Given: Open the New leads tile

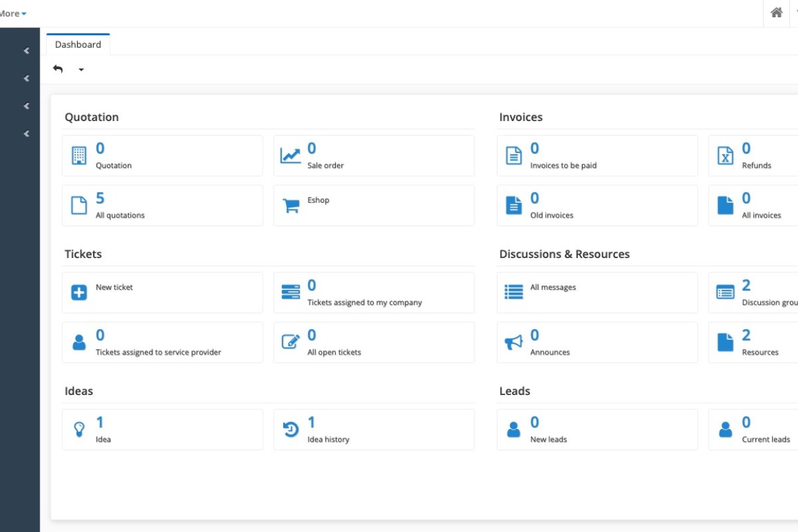Looking at the screenshot, I should click(x=597, y=430).
